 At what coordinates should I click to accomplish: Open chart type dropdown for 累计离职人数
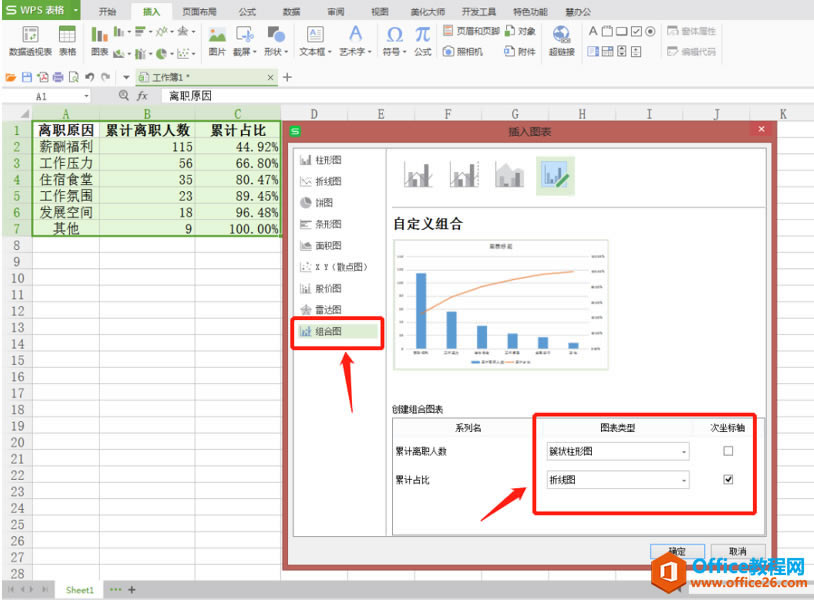[x=684, y=452]
